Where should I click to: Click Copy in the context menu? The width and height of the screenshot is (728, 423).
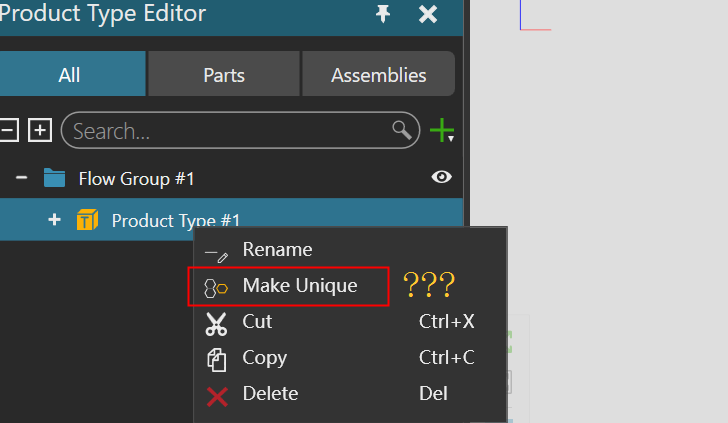pyautogui.click(x=264, y=358)
